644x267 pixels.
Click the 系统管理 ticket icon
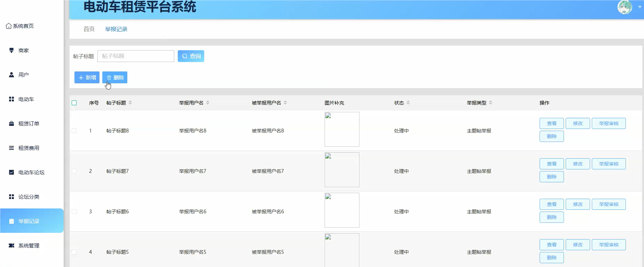(11, 245)
